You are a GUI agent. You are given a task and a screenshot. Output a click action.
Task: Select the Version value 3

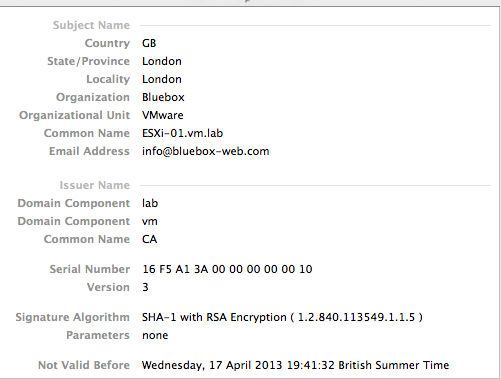145,287
